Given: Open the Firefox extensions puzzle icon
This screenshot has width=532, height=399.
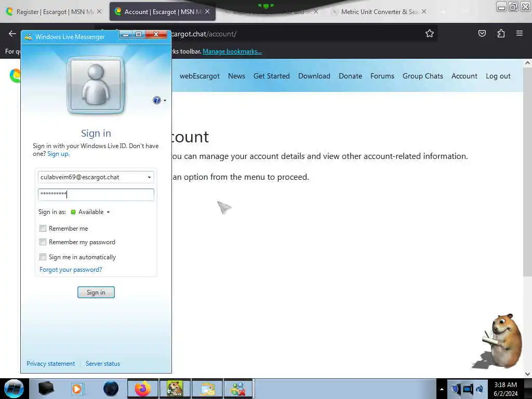Looking at the screenshot, I should 501,33.
